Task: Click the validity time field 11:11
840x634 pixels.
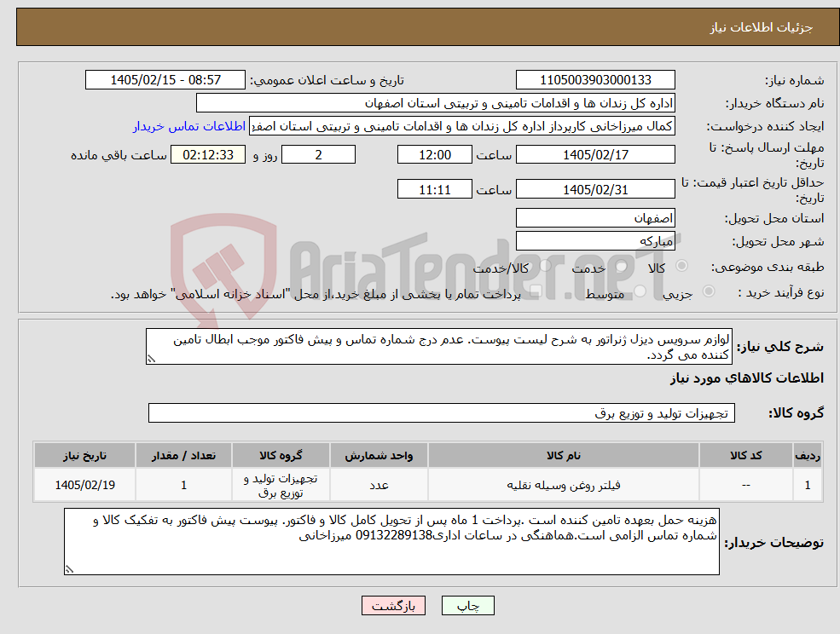Action: tap(434, 189)
